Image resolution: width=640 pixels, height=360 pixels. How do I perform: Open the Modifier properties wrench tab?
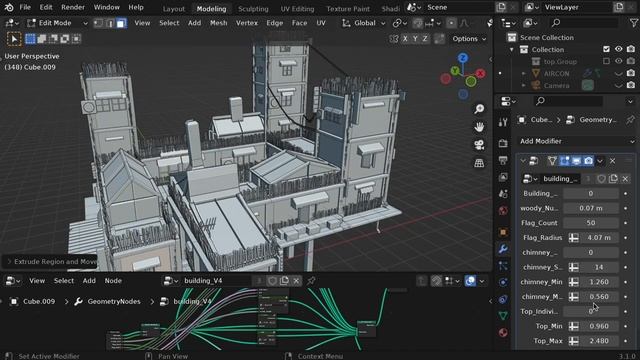[x=503, y=249]
